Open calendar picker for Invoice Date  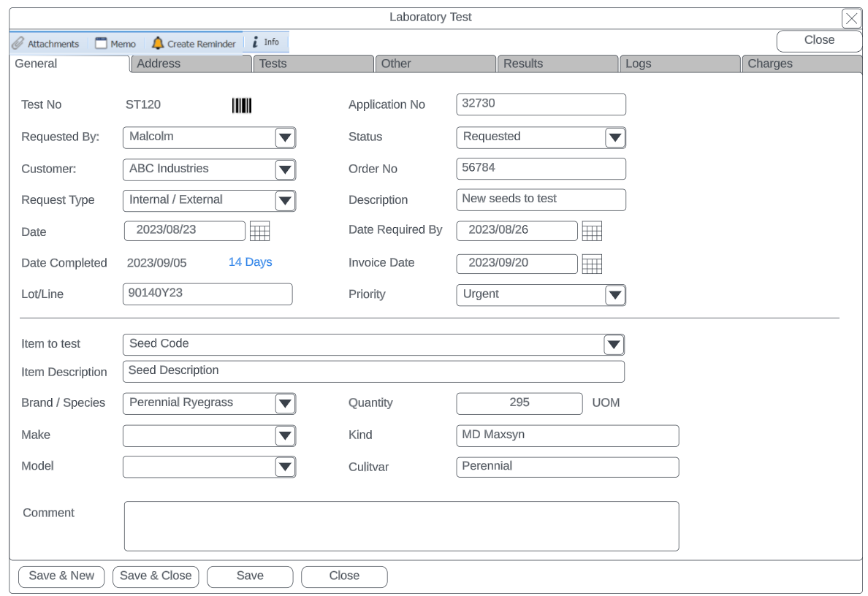pos(592,264)
